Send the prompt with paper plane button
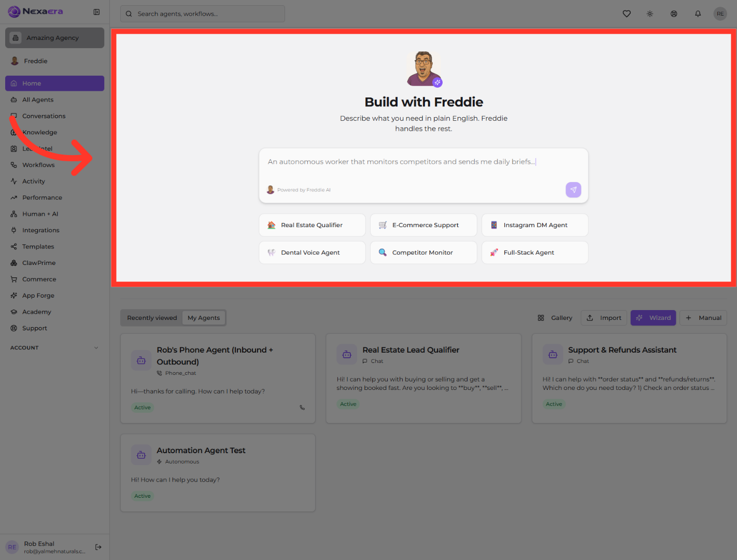The image size is (737, 560). pos(573,190)
